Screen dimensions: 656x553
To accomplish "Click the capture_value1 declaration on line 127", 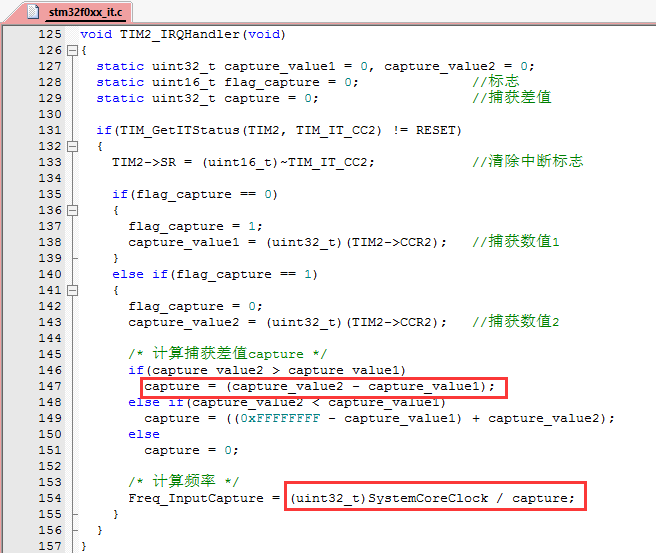I will (x=279, y=67).
